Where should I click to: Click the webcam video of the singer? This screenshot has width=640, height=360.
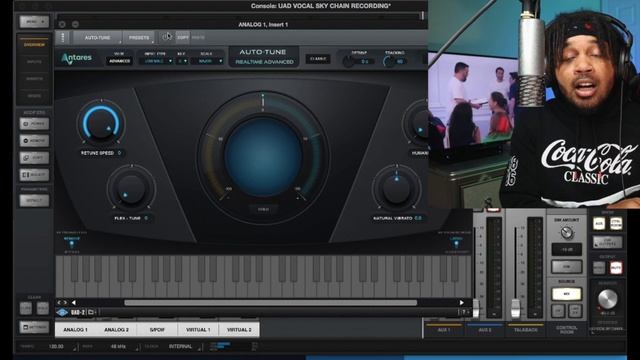[x=534, y=104]
